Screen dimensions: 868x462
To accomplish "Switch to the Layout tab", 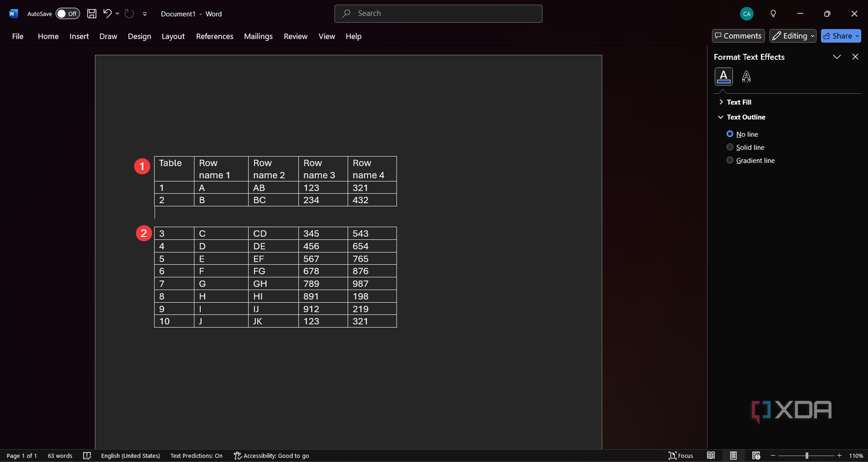I will [x=173, y=36].
